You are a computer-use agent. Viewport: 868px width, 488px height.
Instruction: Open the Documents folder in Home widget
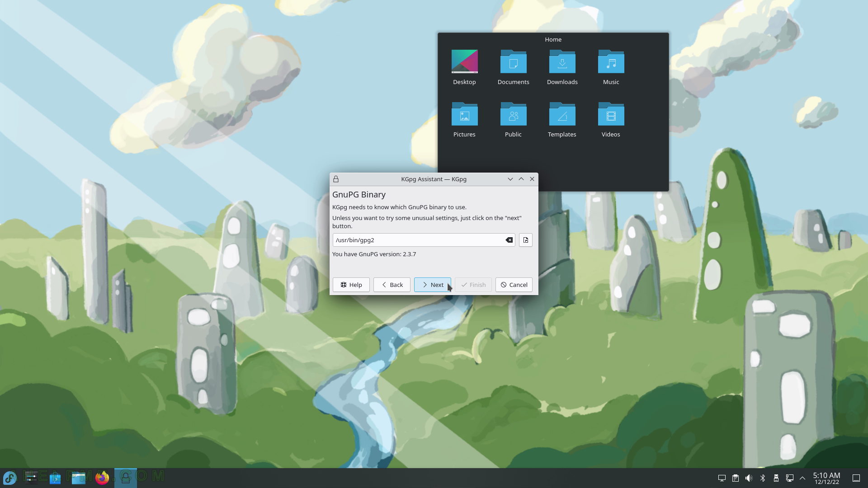coord(513,67)
